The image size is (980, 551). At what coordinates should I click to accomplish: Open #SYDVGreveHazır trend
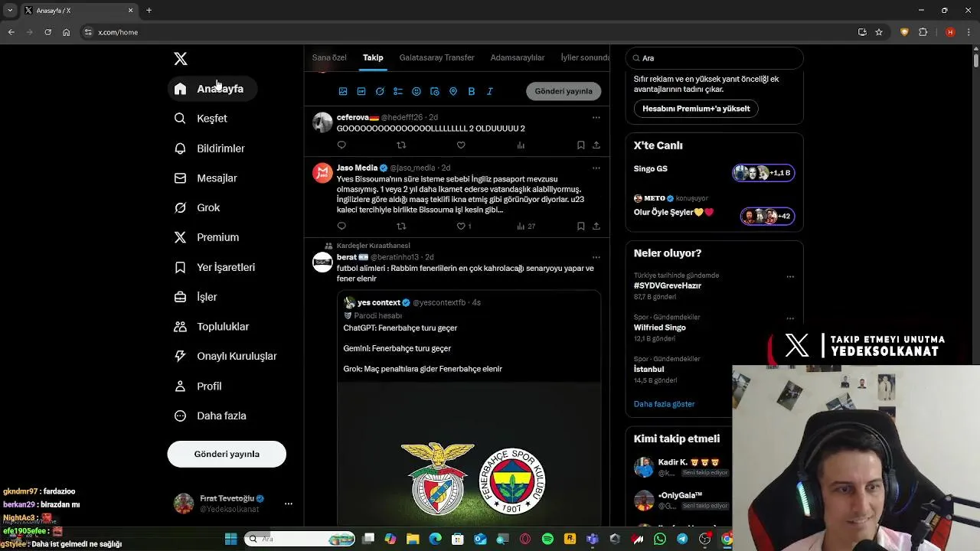(668, 285)
